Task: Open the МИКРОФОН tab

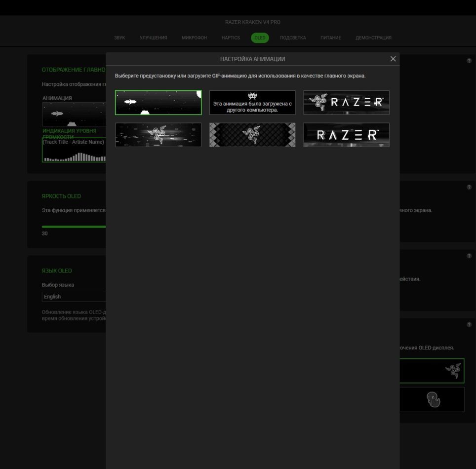Action: pos(194,38)
